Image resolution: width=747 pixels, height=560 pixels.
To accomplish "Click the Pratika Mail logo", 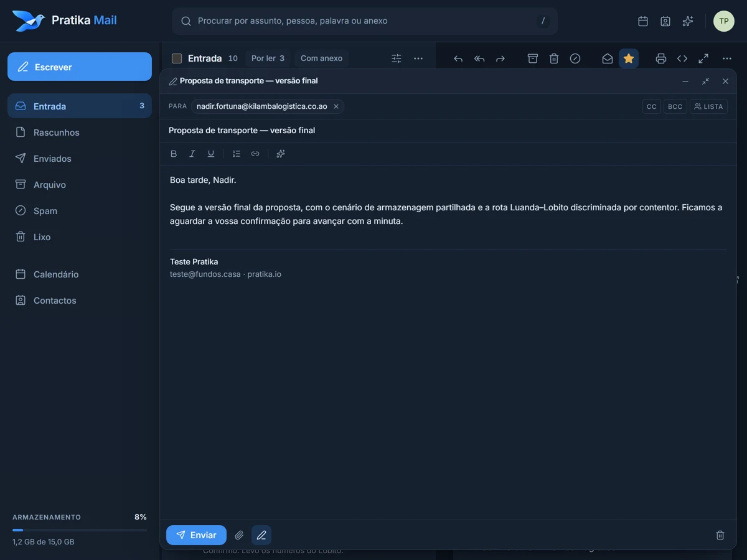I will pos(65,21).
